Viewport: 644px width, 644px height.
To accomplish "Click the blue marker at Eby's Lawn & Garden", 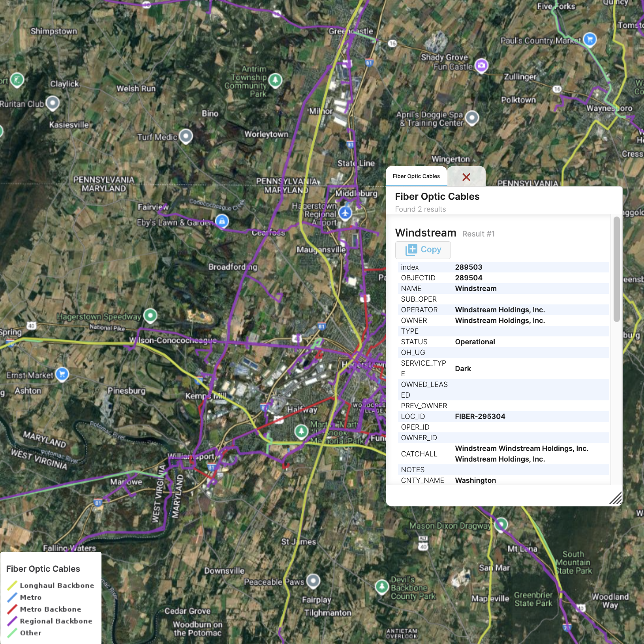I will point(222,222).
